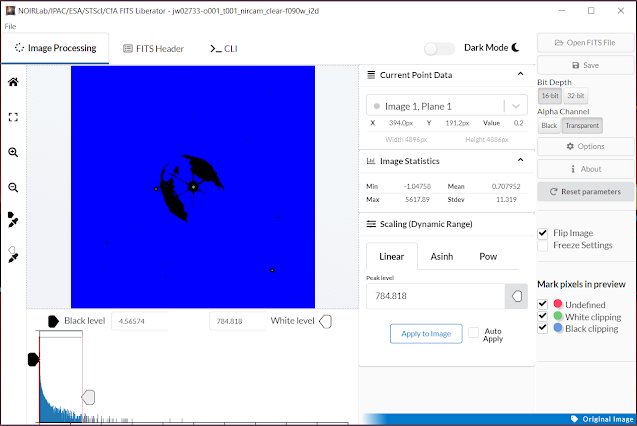Open the Image 1, Plane 1 dropdown
This screenshot has width=637, height=426.
447,106
